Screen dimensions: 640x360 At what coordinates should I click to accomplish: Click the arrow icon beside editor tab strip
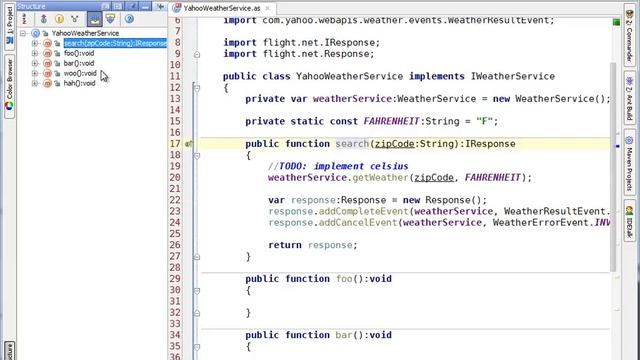160,6
